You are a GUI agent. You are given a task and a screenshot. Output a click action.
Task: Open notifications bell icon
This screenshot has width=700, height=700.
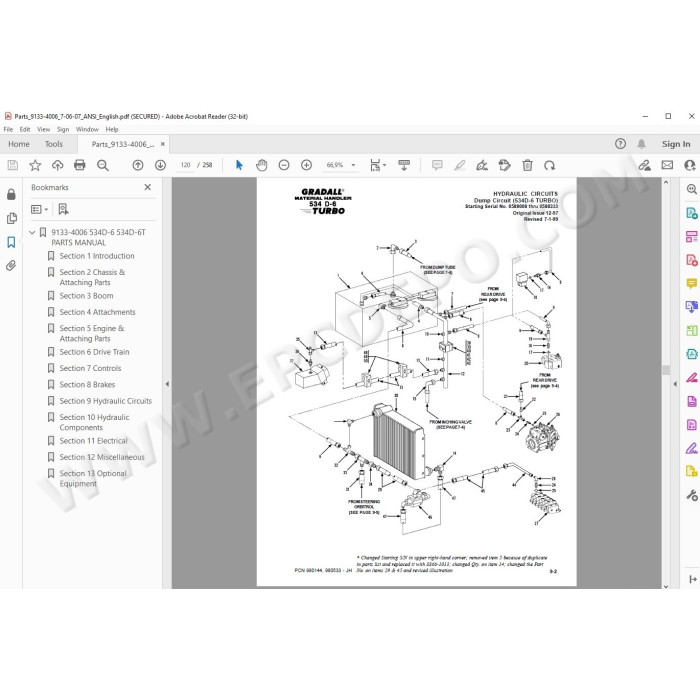[641, 144]
